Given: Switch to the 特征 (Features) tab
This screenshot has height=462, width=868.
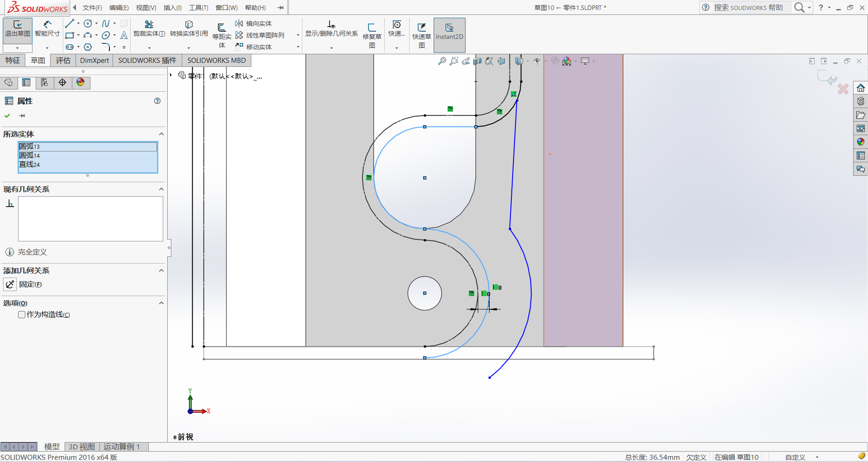Looking at the screenshot, I should click(13, 61).
